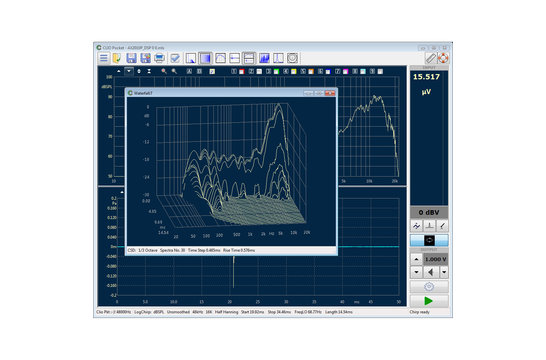546x360 pixels.
Task: Zoom out with second magnifier icon
Action: [174, 71]
